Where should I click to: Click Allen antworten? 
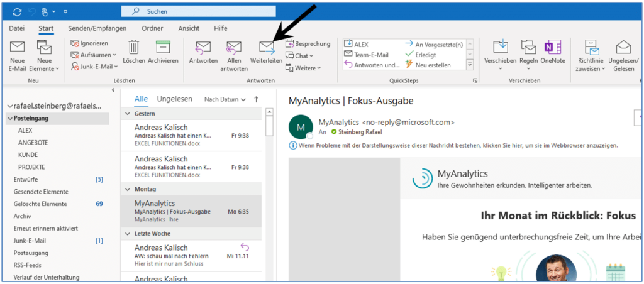click(x=234, y=56)
